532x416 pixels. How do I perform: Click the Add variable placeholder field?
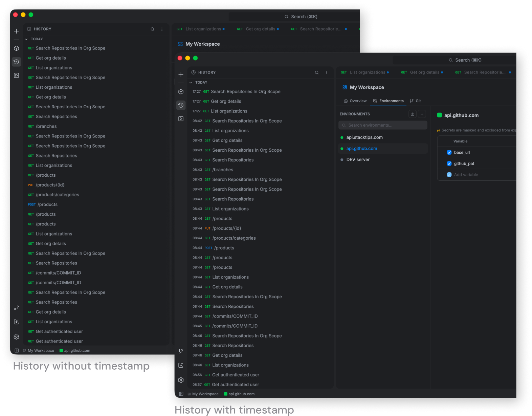click(466, 175)
